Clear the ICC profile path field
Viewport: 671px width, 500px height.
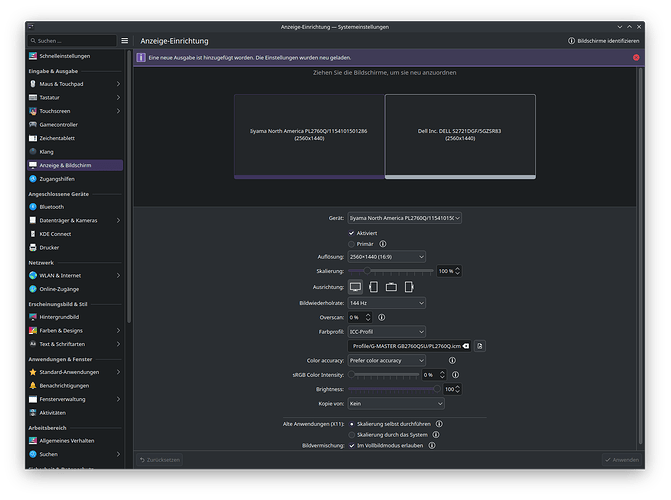click(x=466, y=346)
